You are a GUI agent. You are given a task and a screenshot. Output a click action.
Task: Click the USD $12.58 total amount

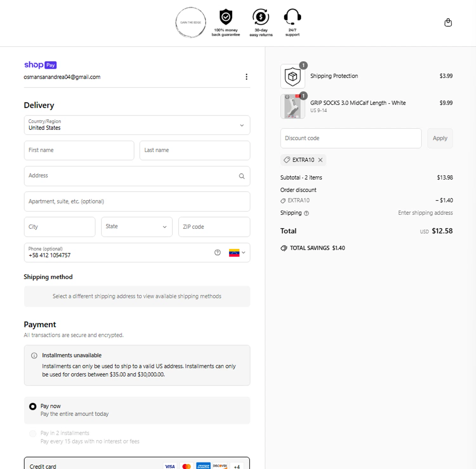pyautogui.click(x=436, y=231)
